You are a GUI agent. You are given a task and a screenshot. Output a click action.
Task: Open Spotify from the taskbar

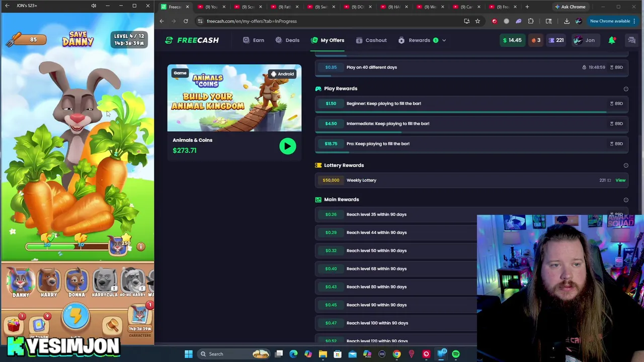point(456,354)
